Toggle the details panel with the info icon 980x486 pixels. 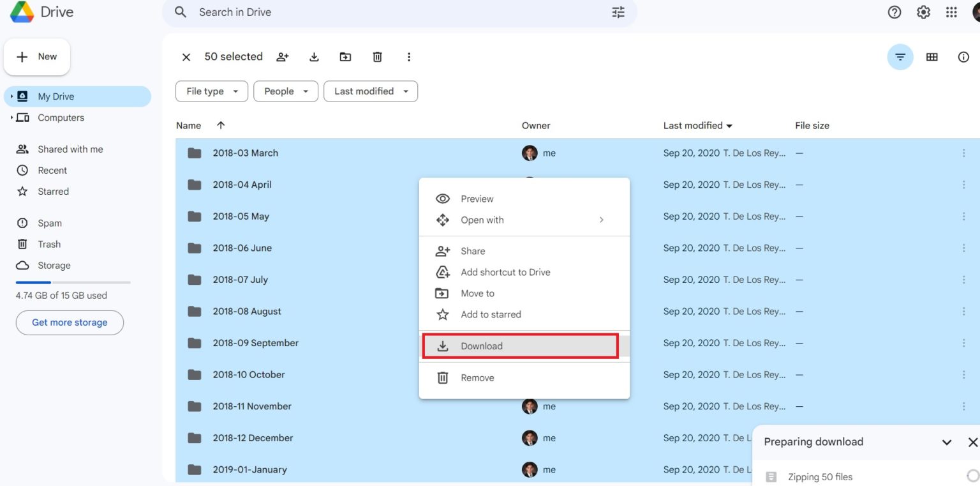click(963, 57)
